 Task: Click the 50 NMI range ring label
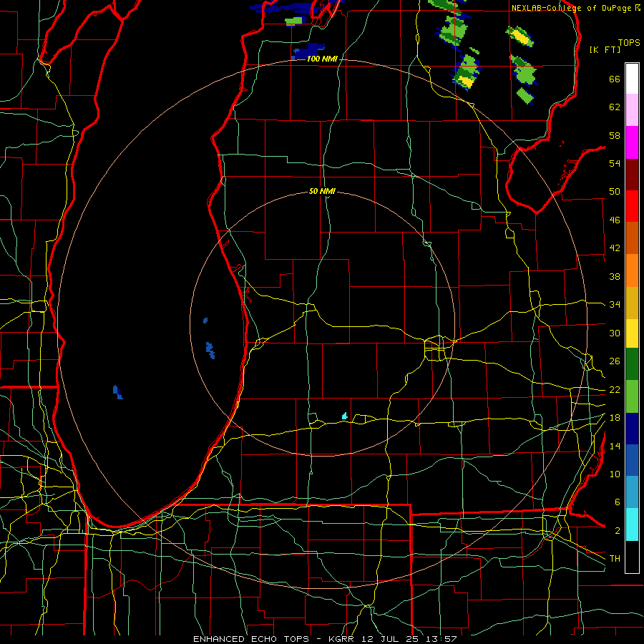pos(322,191)
